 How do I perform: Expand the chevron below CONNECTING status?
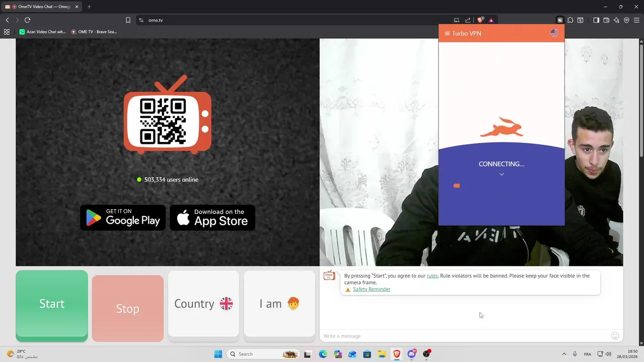point(502,174)
